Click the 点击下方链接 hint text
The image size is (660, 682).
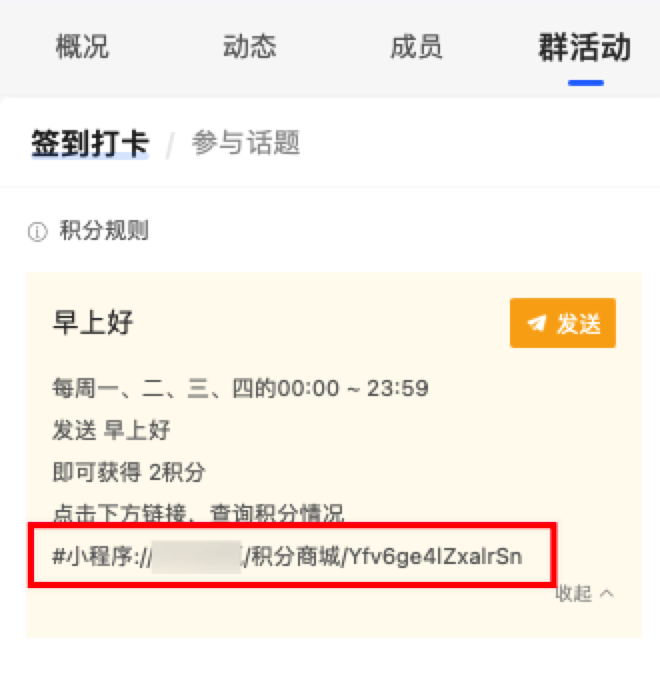tap(198, 513)
